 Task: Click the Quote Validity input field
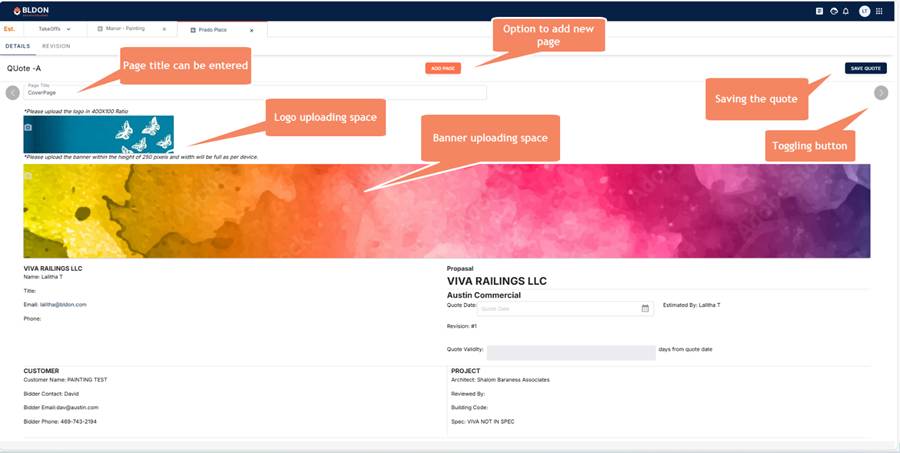click(570, 353)
